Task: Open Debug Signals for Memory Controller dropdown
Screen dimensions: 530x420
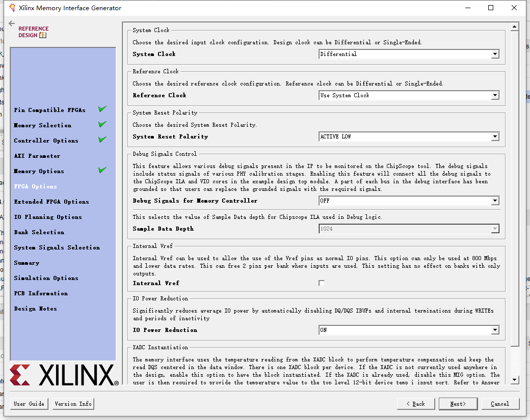Action: [409, 201]
